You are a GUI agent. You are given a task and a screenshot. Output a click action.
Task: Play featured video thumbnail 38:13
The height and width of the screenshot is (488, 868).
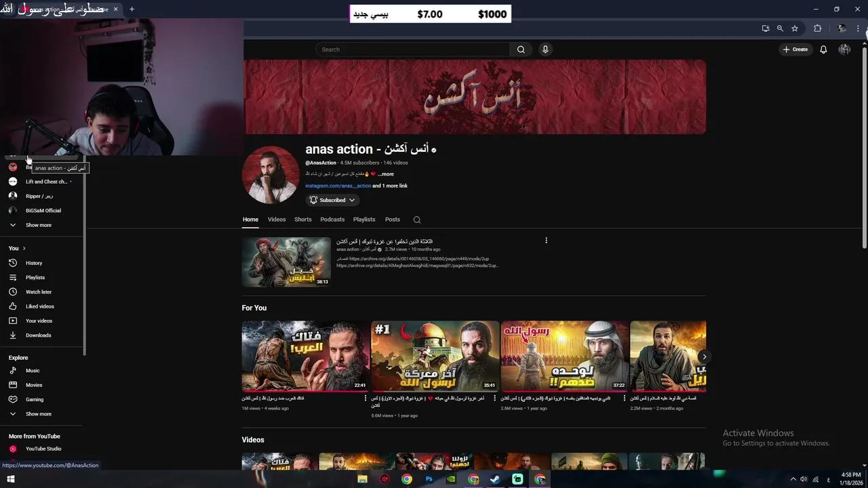[286, 262]
